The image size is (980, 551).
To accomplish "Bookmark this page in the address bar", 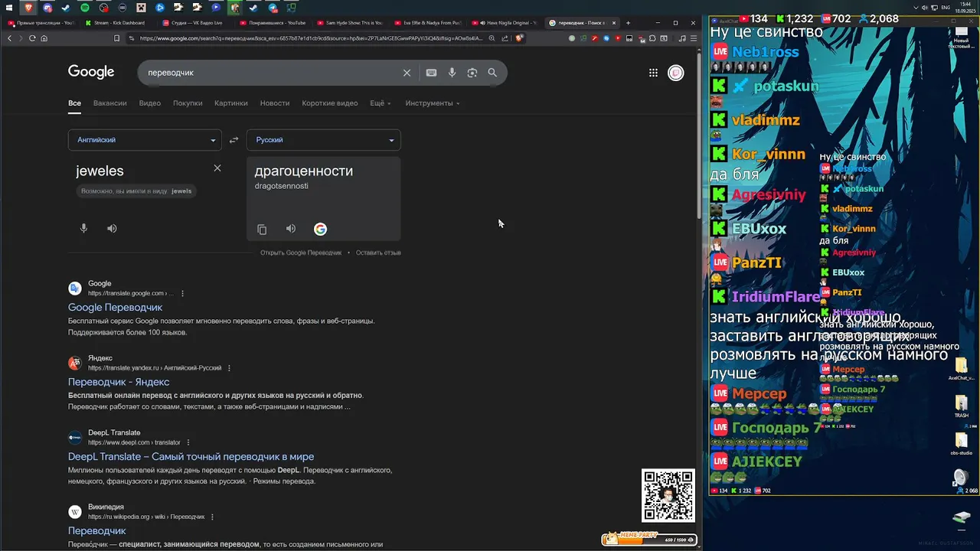I will (116, 38).
